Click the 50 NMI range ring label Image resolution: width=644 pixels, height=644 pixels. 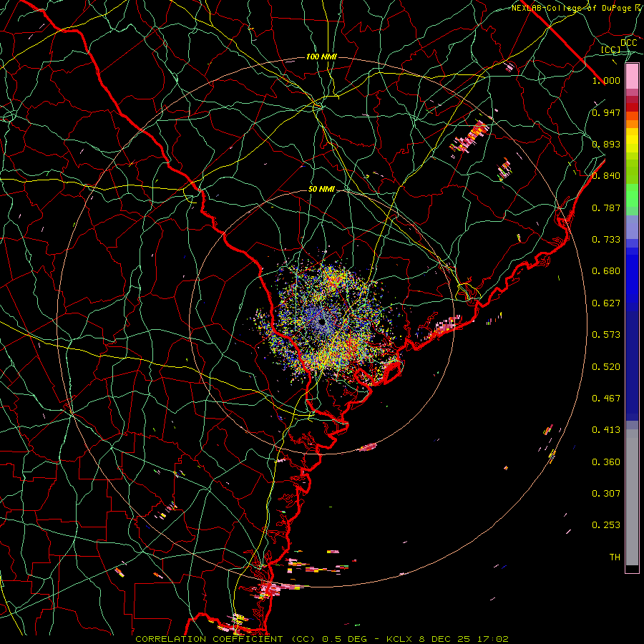point(321,190)
